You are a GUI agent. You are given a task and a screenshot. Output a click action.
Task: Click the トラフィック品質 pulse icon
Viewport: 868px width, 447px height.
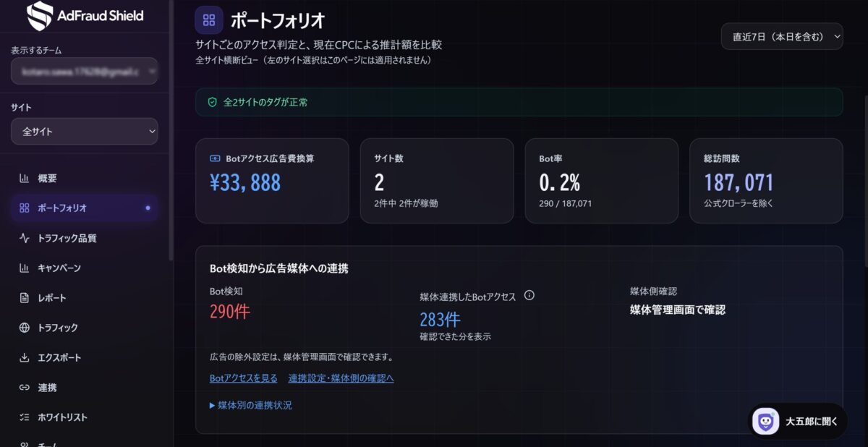point(24,238)
